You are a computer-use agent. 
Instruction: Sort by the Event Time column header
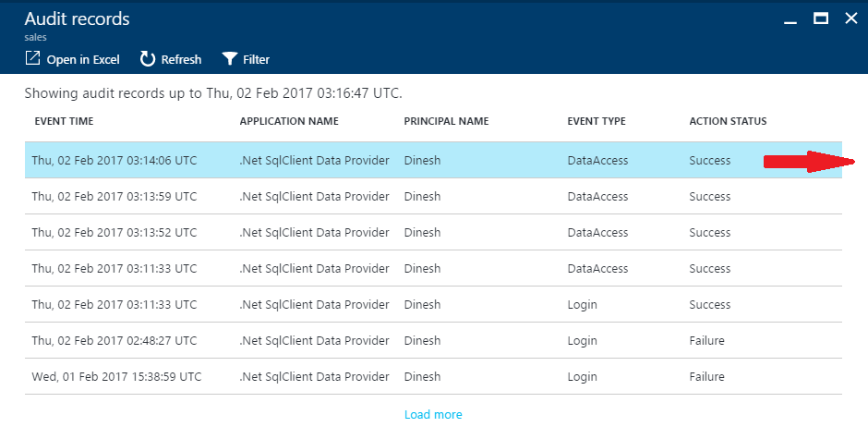point(64,121)
